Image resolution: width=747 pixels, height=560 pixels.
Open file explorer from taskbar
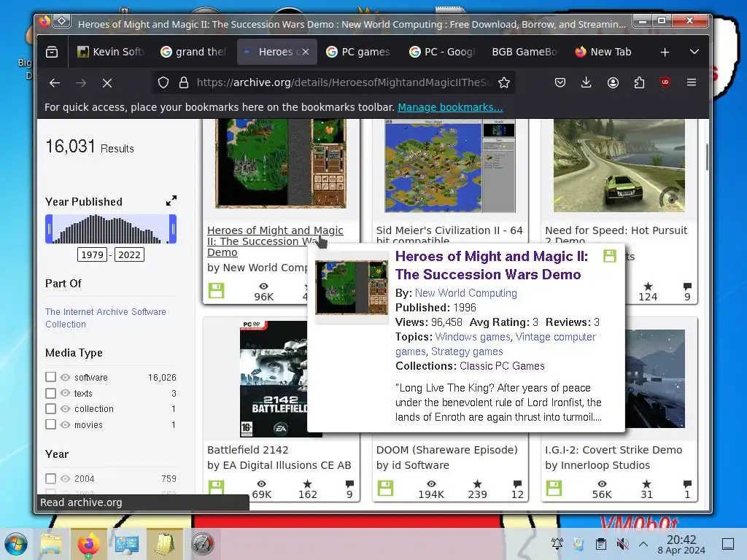(x=51, y=544)
